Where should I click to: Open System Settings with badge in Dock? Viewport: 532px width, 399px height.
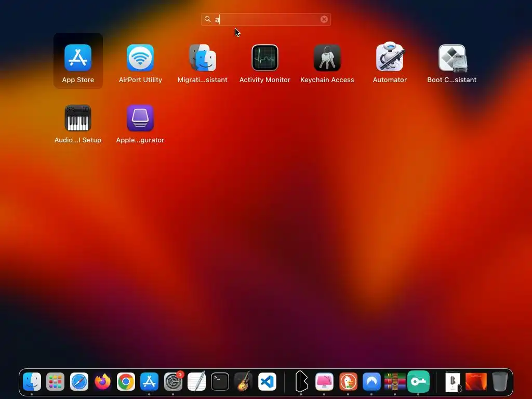click(x=173, y=382)
